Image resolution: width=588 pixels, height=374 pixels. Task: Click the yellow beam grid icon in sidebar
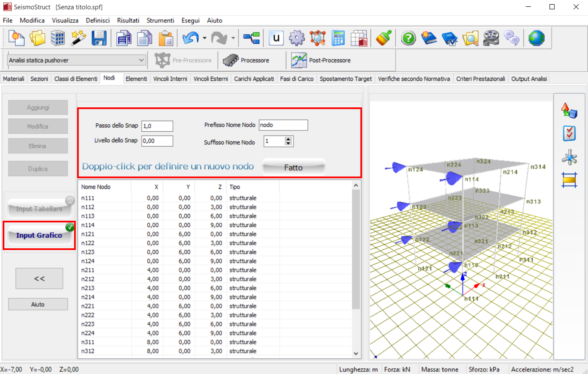click(x=569, y=180)
